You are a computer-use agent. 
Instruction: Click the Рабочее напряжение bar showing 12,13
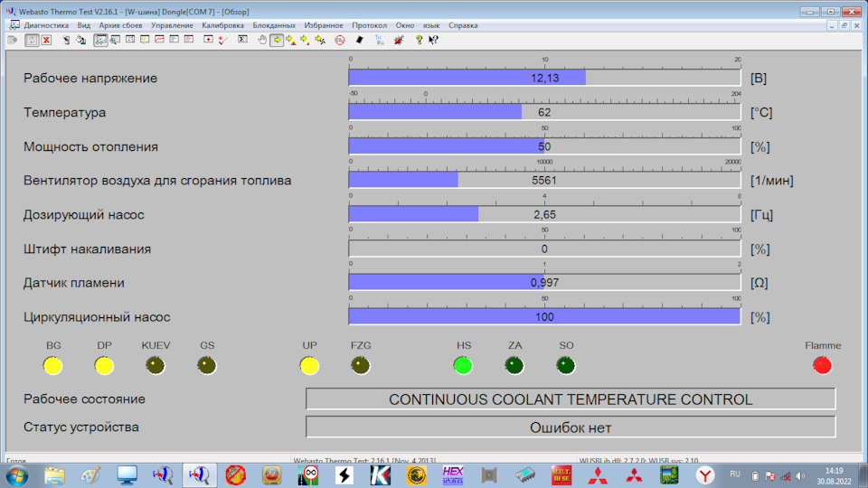coord(544,78)
